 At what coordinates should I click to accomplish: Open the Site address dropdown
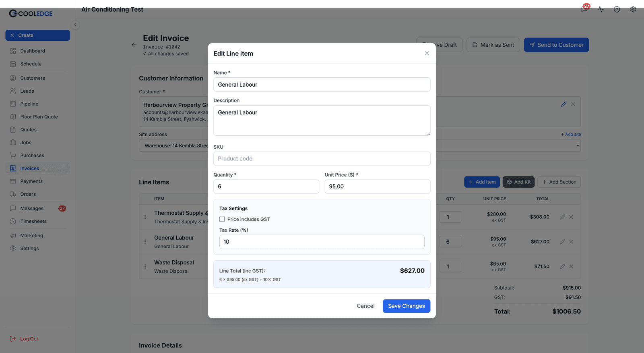click(360, 145)
